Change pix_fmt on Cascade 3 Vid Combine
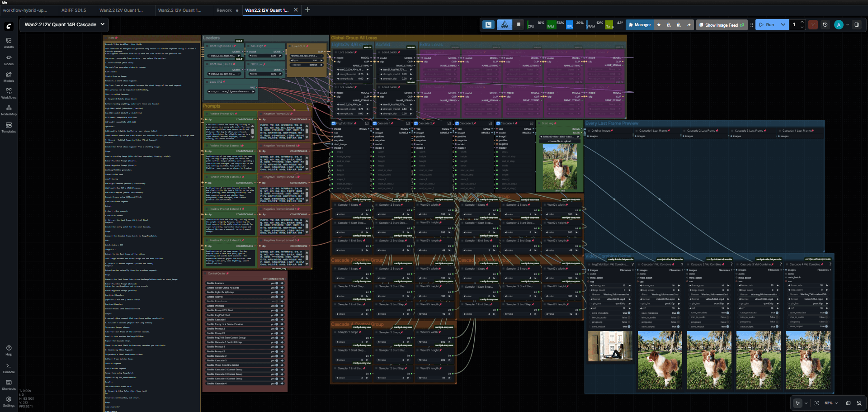868x412 pixels. [x=759, y=304]
